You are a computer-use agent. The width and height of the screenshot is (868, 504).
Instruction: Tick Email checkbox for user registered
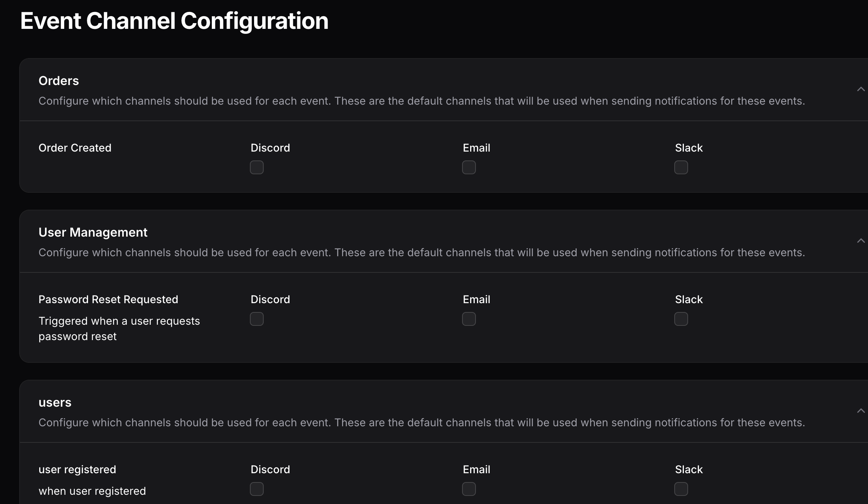coord(469,489)
